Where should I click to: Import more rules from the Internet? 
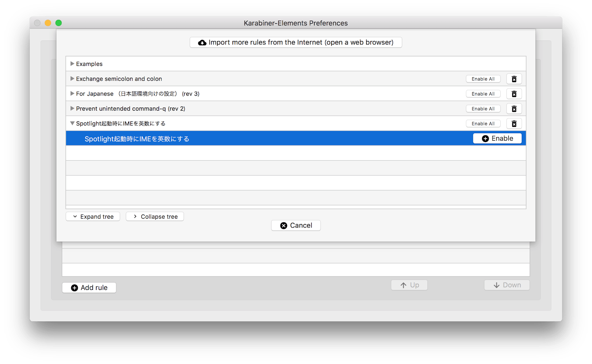pyautogui.click(x=296, y=42)
